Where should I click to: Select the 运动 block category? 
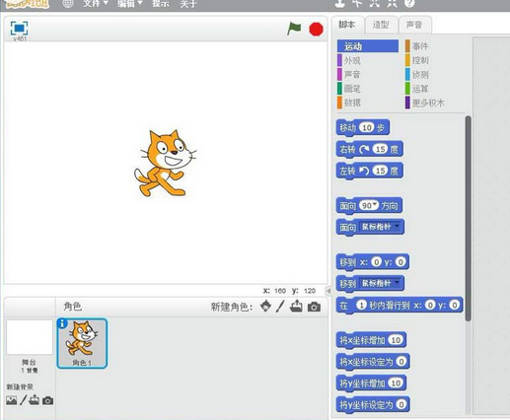[x=368, y=46]
